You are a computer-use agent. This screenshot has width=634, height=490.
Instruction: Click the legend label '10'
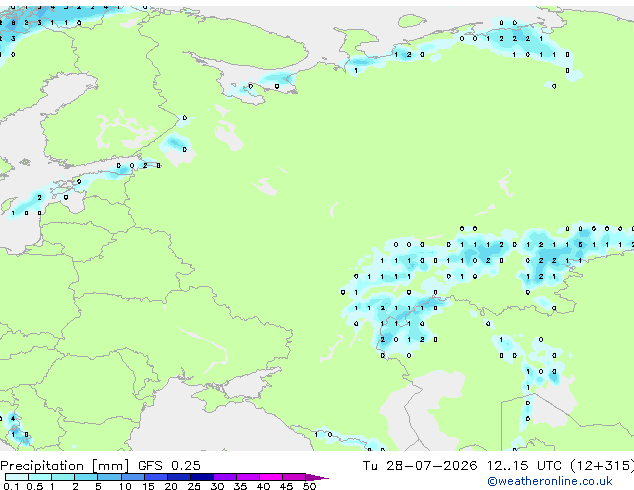tap(125, 486)
